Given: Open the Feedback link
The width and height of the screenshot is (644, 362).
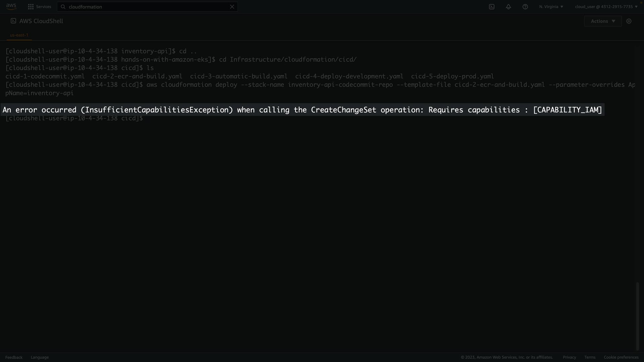Looking at the screenshot, I should (x=14, y=357).
